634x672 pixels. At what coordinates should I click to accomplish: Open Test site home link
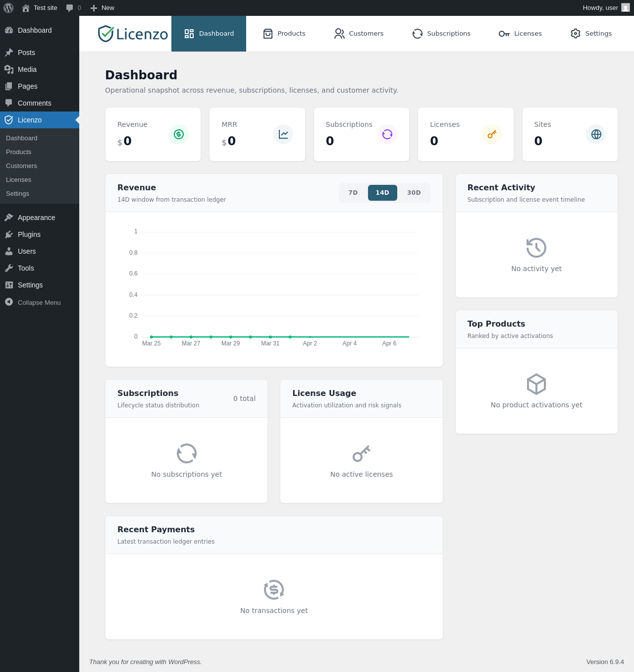tap(40, 8)
